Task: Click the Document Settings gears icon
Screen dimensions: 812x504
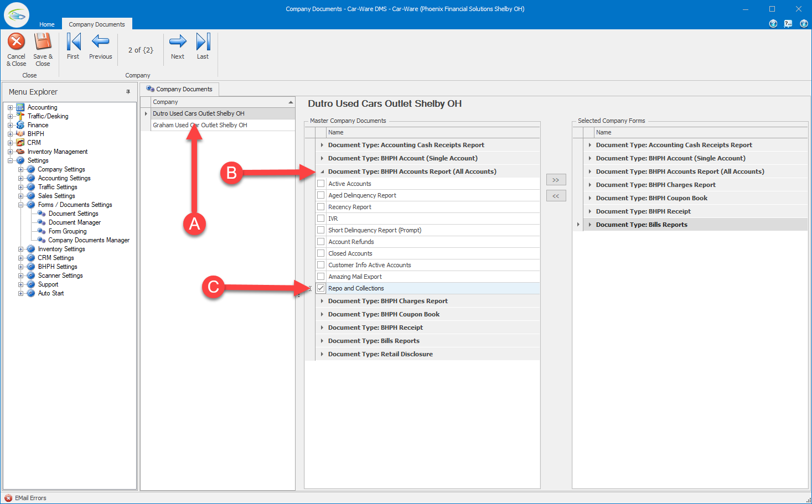Action: click(42, 214)
